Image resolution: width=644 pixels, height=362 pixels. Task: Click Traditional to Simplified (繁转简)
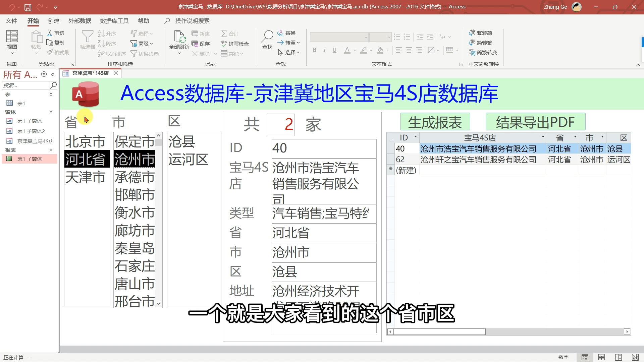pos(481,33)
